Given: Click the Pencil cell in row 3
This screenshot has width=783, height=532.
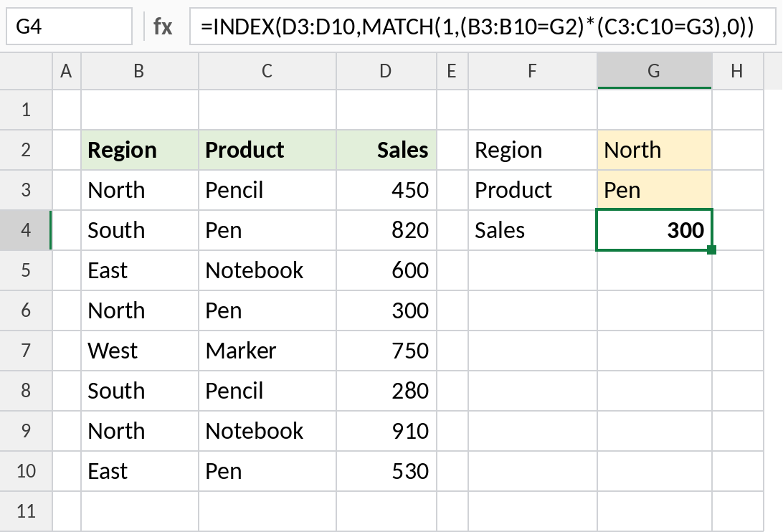Looking at the screenshot, I should tap(267, 190).
